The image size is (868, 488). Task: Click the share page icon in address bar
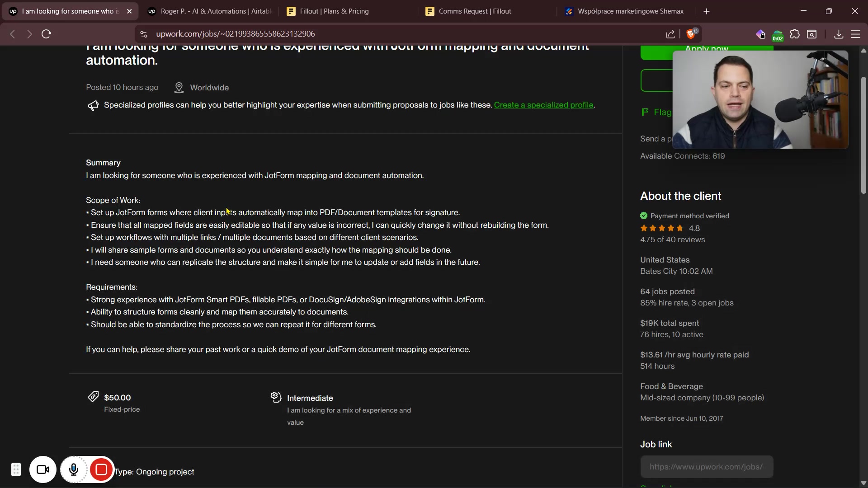tap(670, 34)
